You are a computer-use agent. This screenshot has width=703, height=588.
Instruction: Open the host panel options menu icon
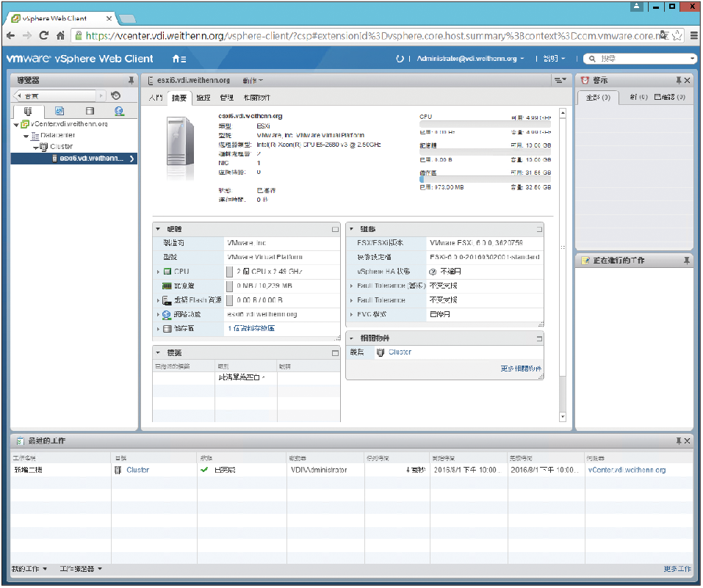560,80
